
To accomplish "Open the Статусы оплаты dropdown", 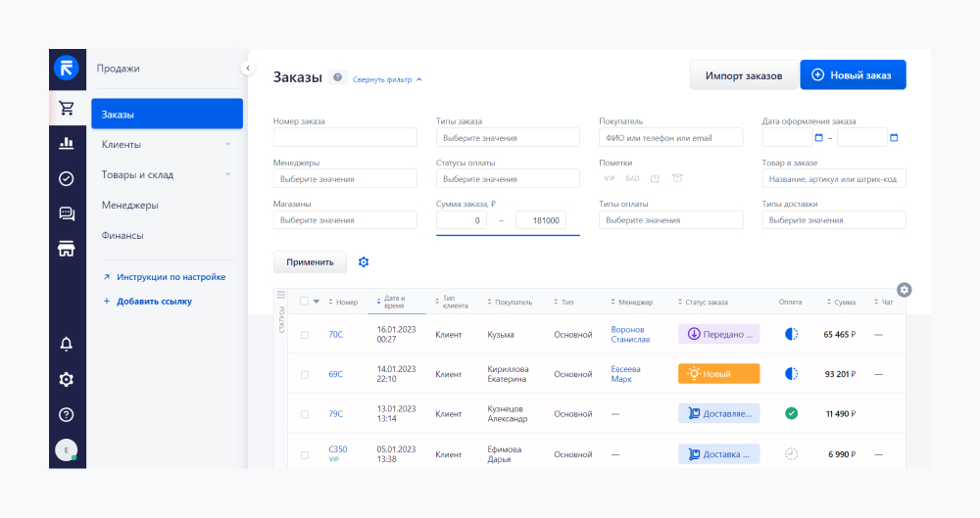I will pyautogui.click(x=508, y=179).
